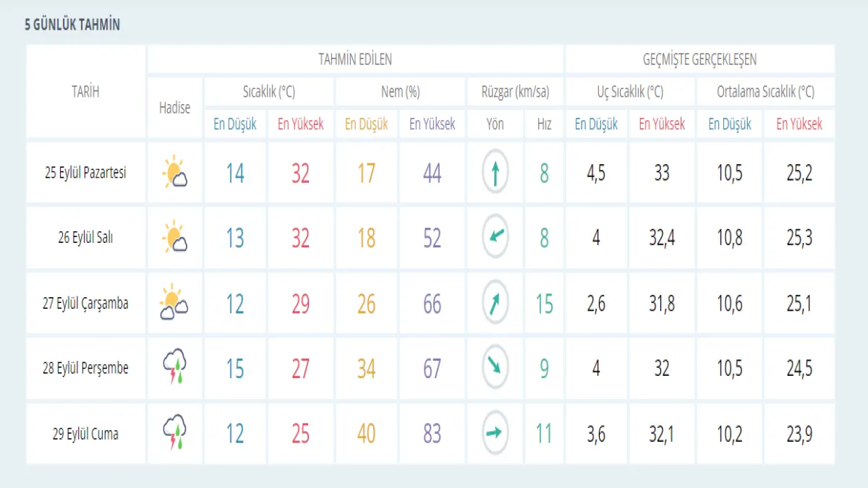Select the "Rüzgar (km/sa)" column header
Screen dimensions: 868x488
tap(515, 92)
